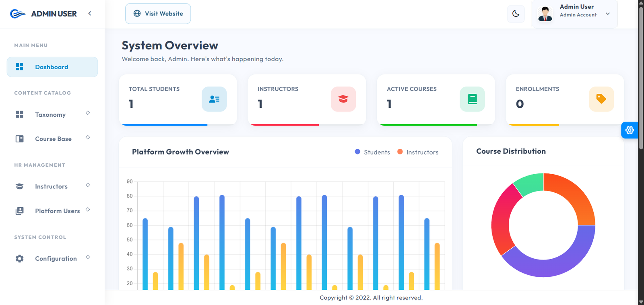The width and height of the screenshot is (644, 305).
Task: Click the Active Courses book icon
Action: 472,99
